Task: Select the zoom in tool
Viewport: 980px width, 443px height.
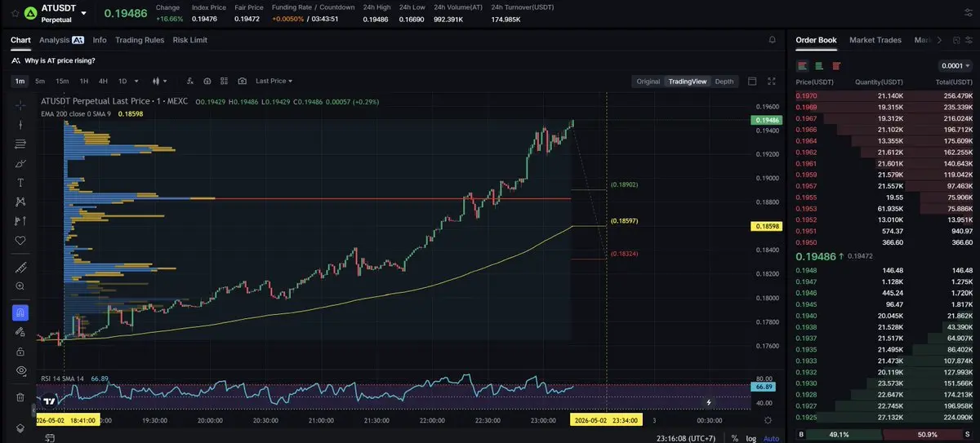Action: point(20,286)
